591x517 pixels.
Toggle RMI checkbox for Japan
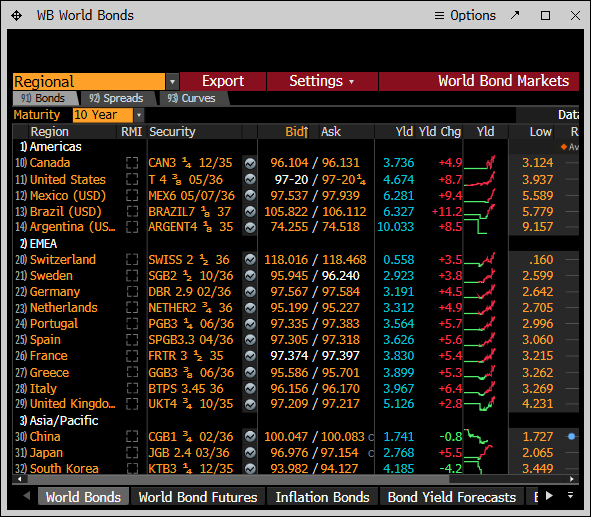(132, 453)
